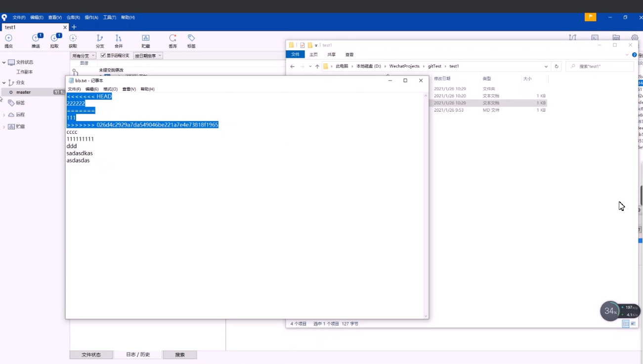
Task: Switch to 文件状态 bottom tab
Action: (x=91, y=355)
